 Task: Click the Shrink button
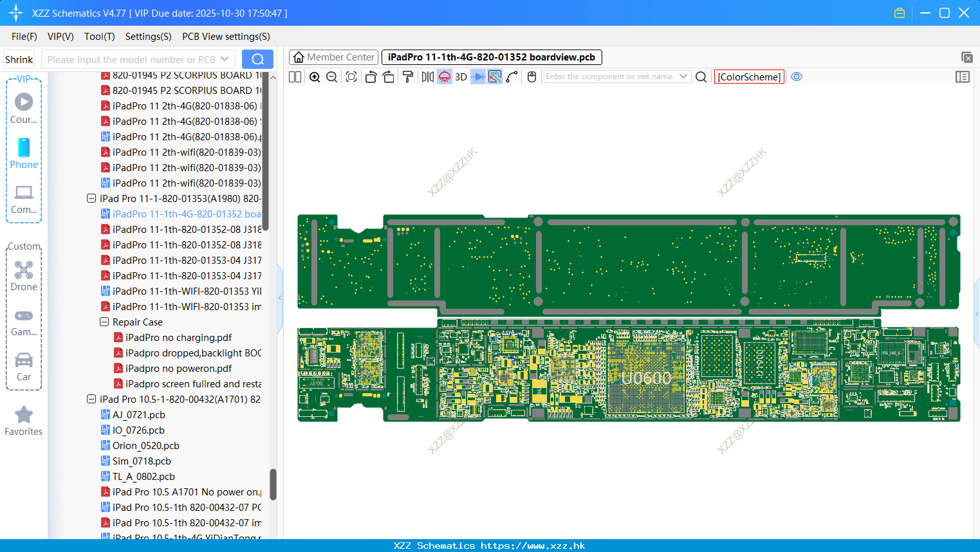click(x=19, y=59)
